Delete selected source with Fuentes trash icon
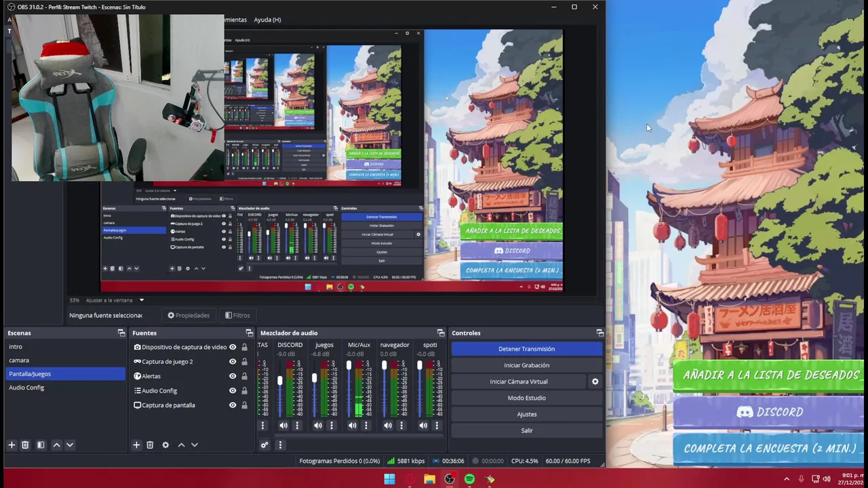868x488 pixels. pyautogui.click(x=150, y=445)
